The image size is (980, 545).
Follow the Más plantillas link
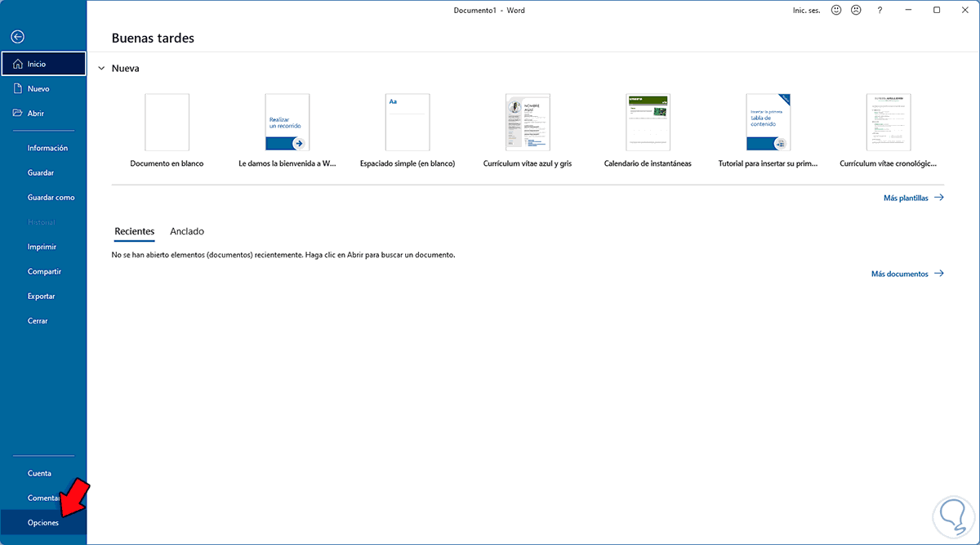pyautogui.click(x=913, y=198)
